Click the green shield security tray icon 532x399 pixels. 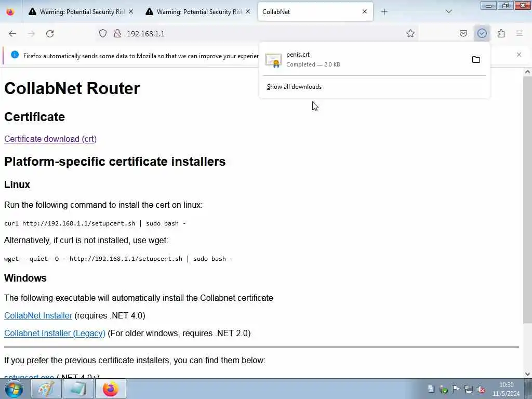click(444, 389)
